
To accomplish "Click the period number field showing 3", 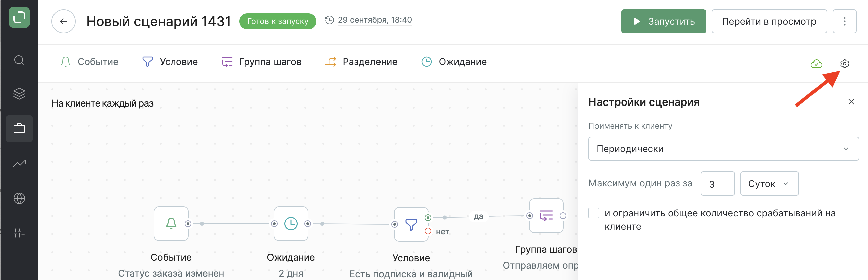I will tap(718, 184).
